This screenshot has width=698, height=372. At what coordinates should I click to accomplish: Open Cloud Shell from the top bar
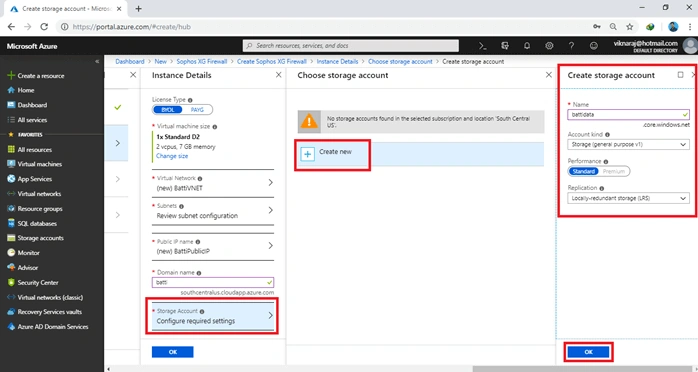pyautogui.click(x=483, y=46)
